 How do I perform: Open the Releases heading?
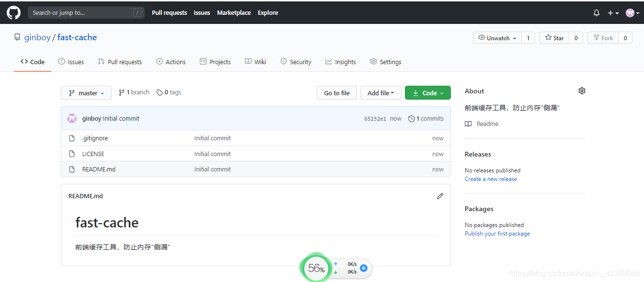point(478,154)
